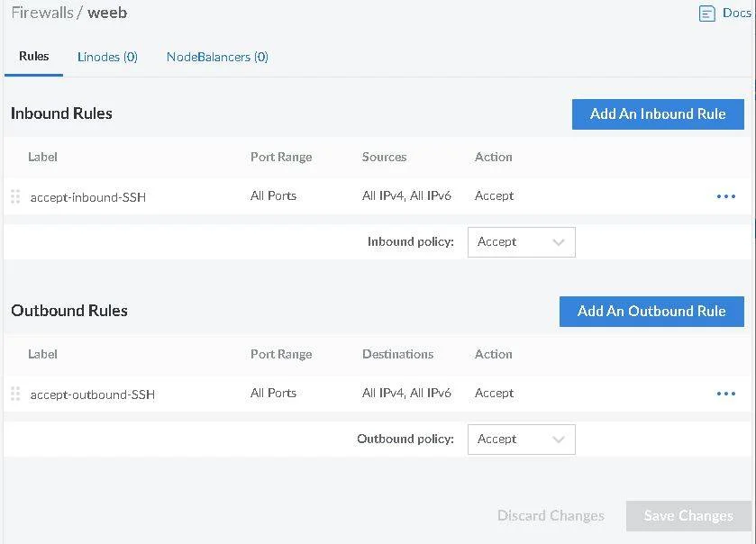Image resolution: width=756 pixels, height=544 pixels.
Task: Open the Inbound policy dropdown
Action: [522, 242]
